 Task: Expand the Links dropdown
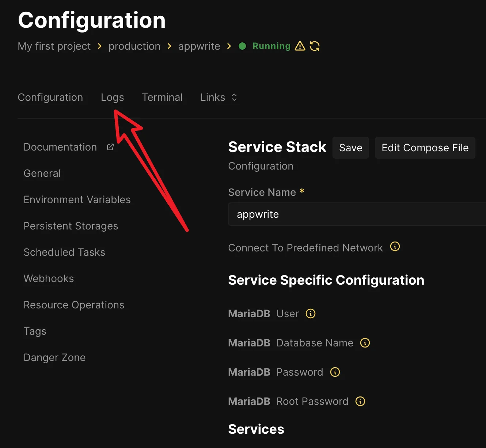[x=219, y=98]
